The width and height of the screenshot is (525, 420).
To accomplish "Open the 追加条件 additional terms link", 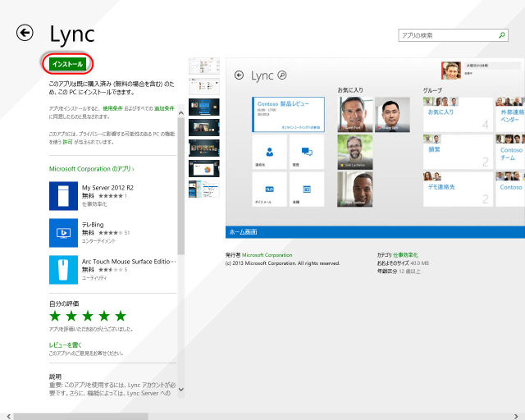I will pos(164,108).
